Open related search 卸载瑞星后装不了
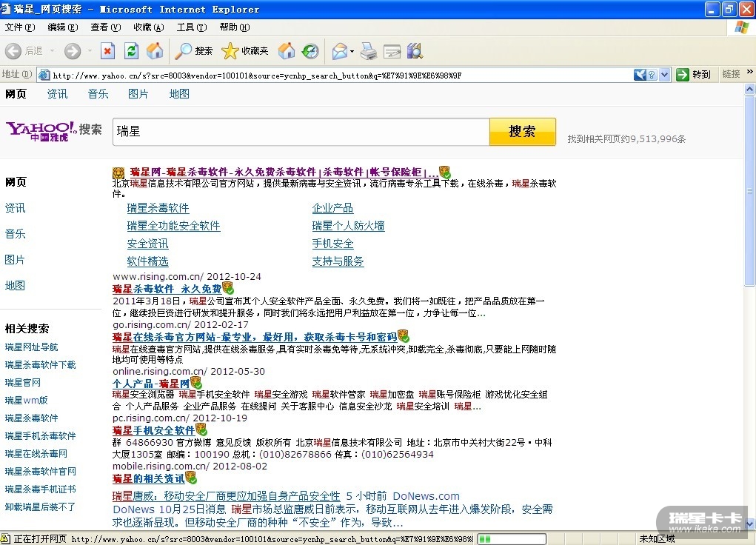 (40, 507)
